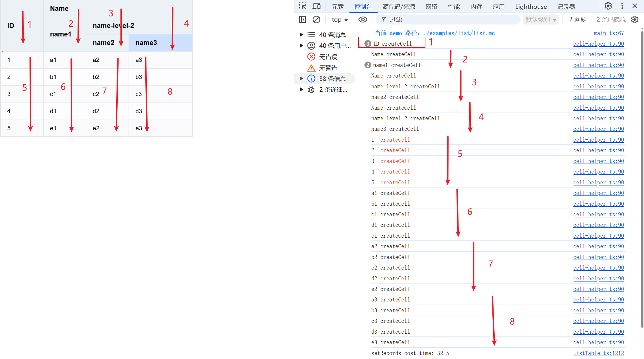Create live expression with eye icon
Screen dimensions: 644x359
pos(362,19)
